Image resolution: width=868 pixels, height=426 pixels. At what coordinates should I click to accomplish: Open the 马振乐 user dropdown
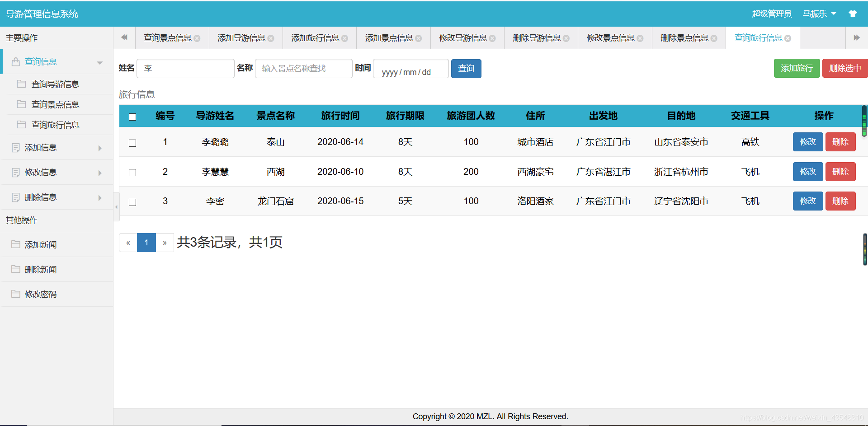pyautogui.click(x=819, y=14)
